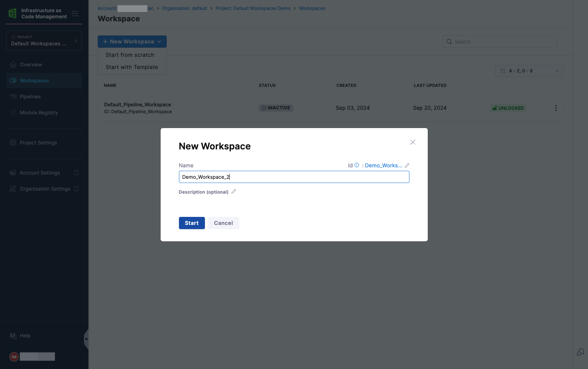This screenshot has width=588, height=369.
Task: Click the UNLOCKED status badge
Action: click(508, 108)
